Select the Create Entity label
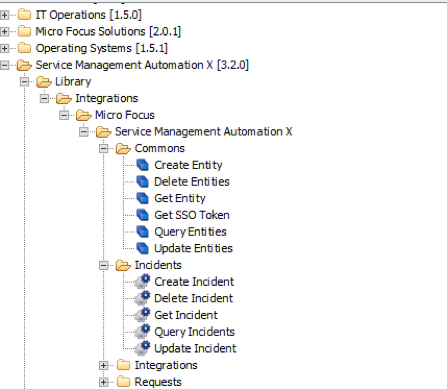447x389 pixels. [188, 165]
